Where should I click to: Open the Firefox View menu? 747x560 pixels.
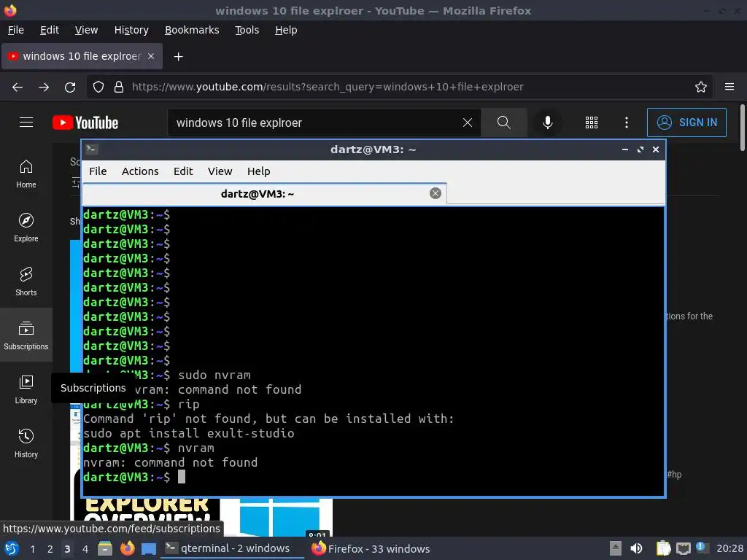point(86,30)
